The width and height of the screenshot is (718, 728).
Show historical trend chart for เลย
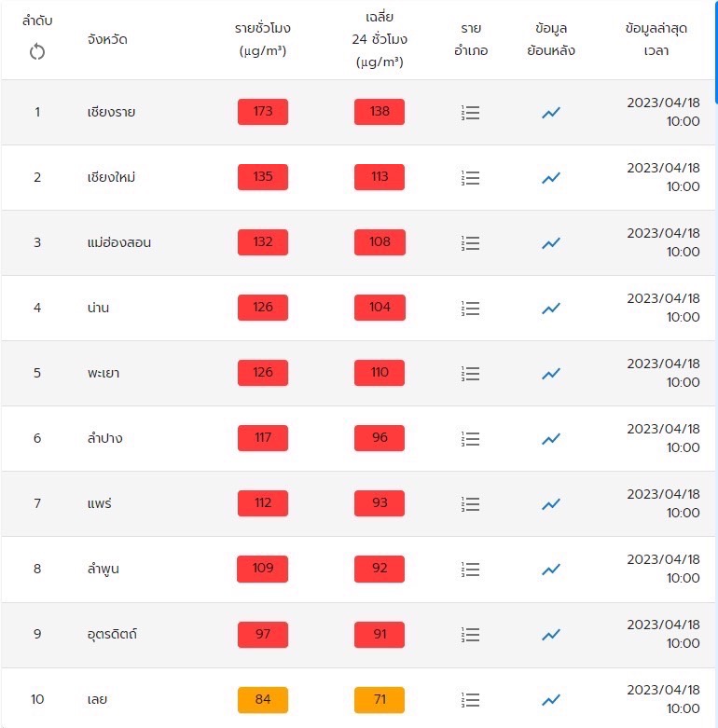[x=551, y=700]
